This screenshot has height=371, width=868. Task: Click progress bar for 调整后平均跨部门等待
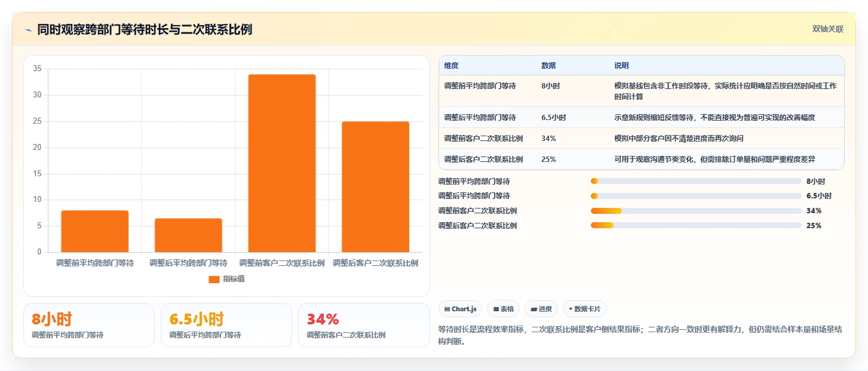click(x=696, y=196)
